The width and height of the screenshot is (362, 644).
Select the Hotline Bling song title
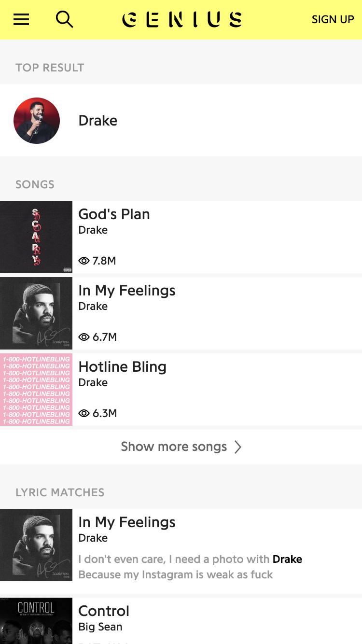[122, 367]
